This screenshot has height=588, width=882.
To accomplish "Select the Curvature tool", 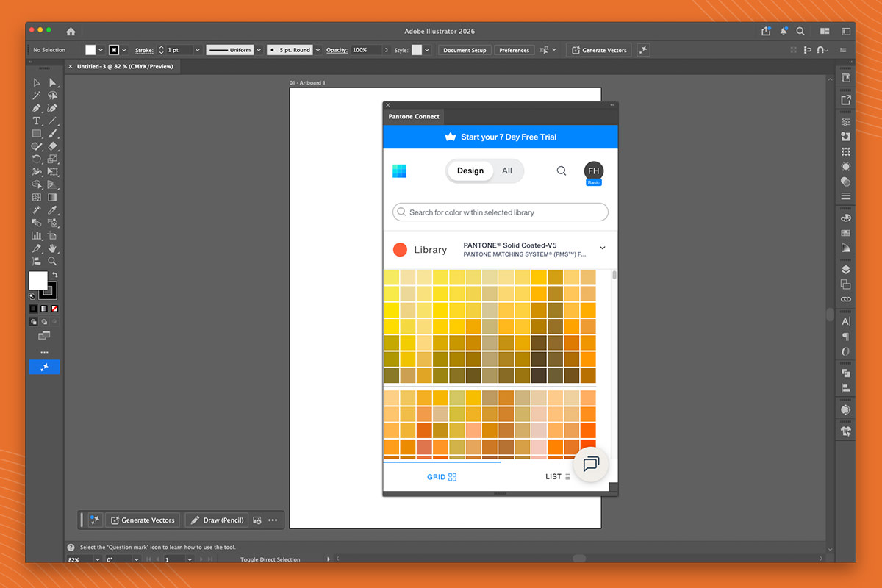I will (x=52, y=108).
